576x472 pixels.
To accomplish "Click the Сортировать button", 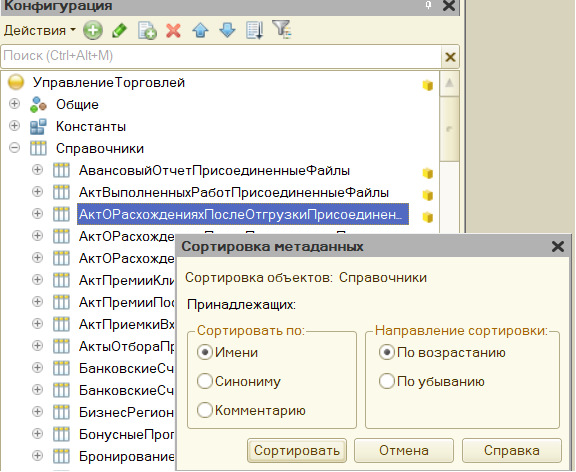I will [297, 450].
